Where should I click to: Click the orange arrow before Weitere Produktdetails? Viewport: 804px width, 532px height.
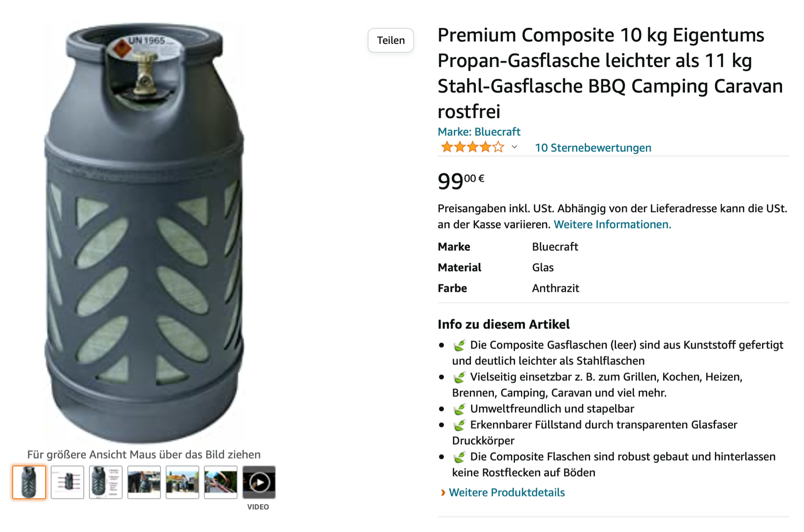tap(443, 493)
